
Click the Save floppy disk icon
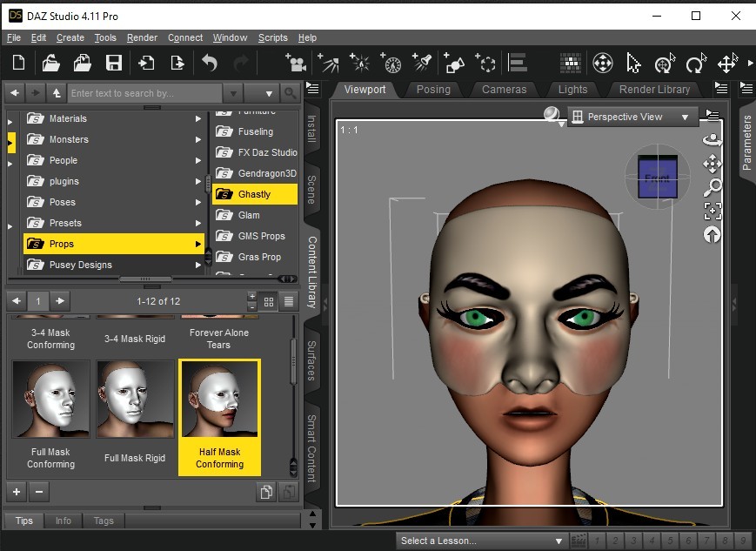pyautogui.click(x=114, y=63)
